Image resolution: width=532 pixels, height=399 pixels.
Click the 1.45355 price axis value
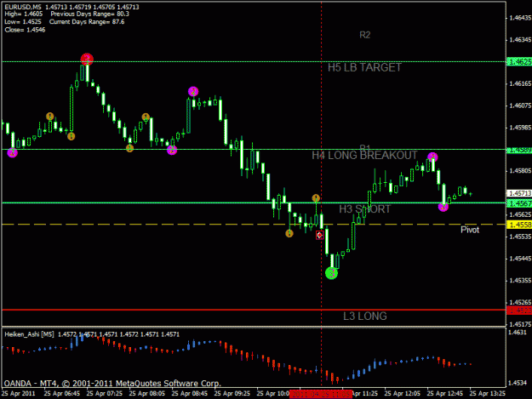(x=520, y=281)
